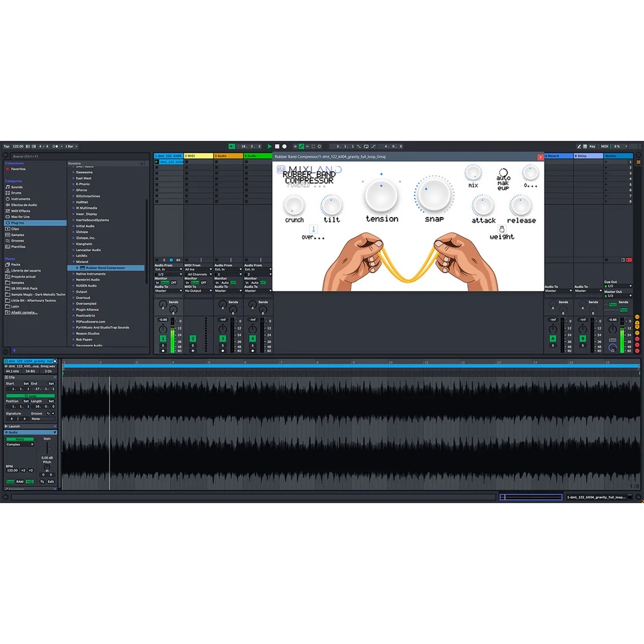Select Sounds category in browser
644x644 pixels.
click(x=17, y=187)
